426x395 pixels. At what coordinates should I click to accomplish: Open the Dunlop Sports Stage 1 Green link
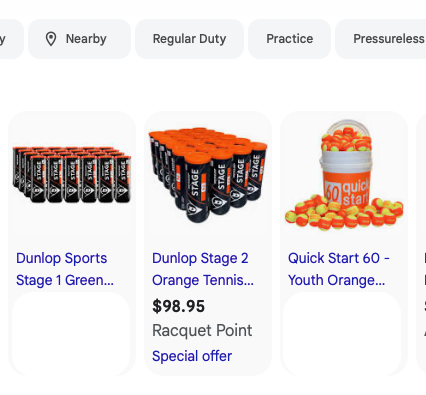click(x=65, y=269)
